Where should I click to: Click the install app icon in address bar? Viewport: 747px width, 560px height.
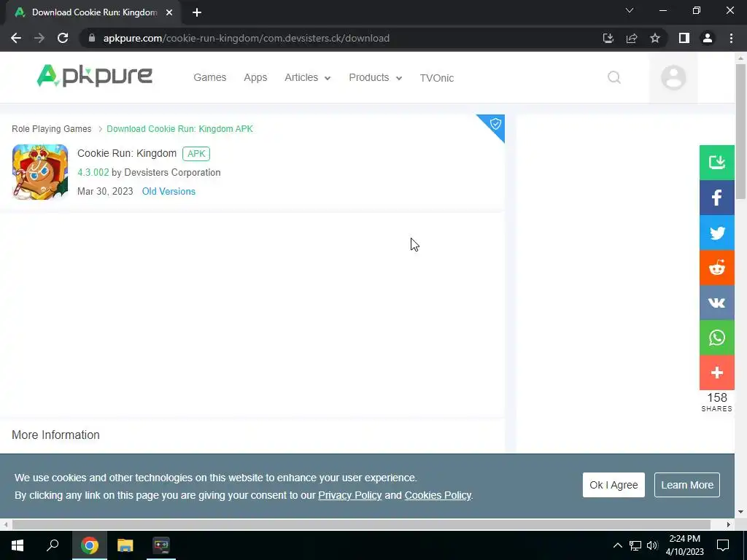608,38
